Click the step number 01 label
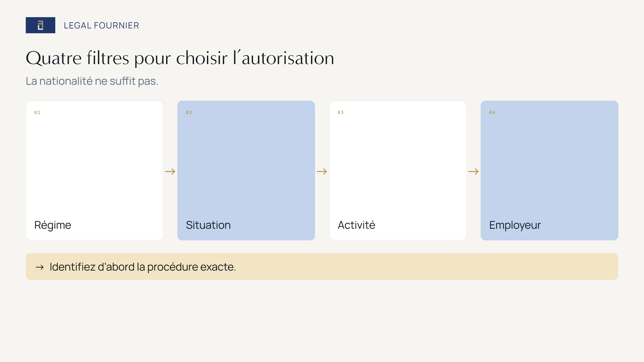The width and height of the screenshot is (644, 362). tap(37, 113)
